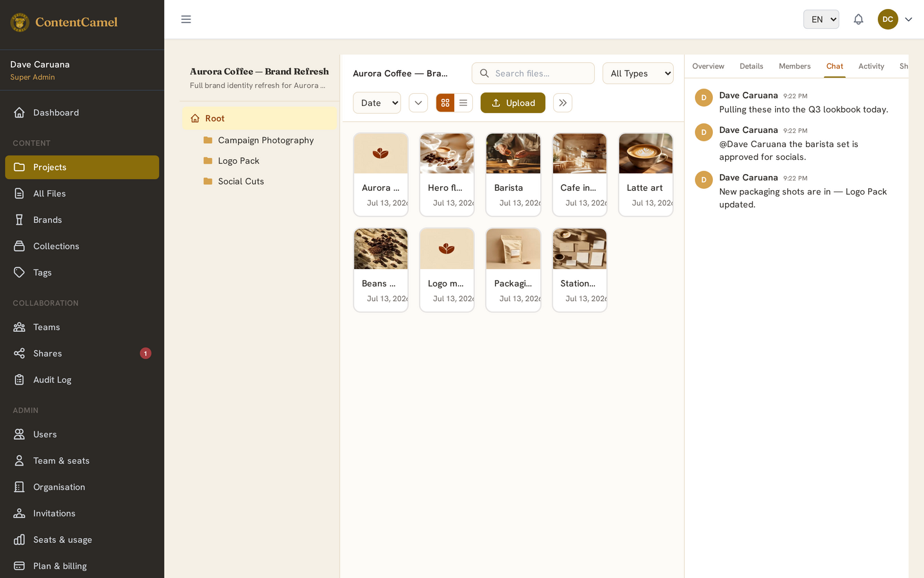This screenshot has width=924, height=578.
Task: Open Users admin page
Action: tap(82, 434)
